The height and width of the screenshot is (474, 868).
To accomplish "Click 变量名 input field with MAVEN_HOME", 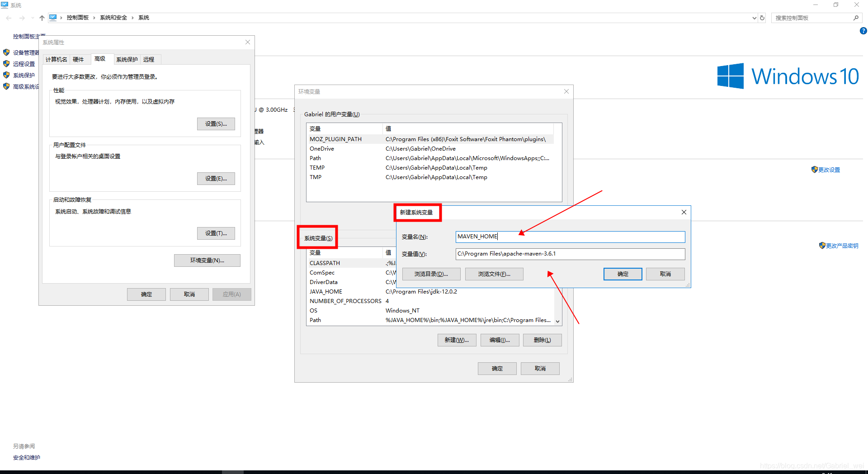I will [x=570, y=237].
